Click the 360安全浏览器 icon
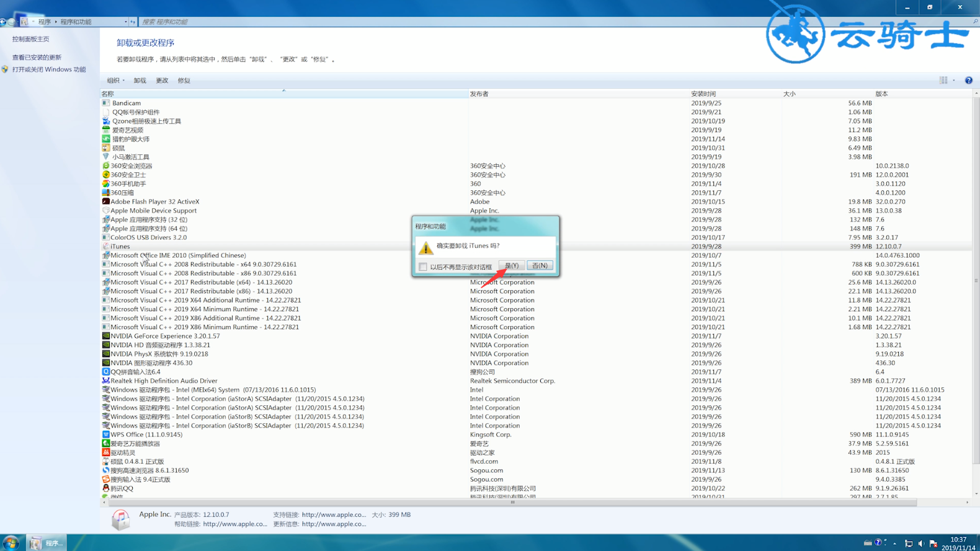The height and width of the screenshot is (551, 980). tap(106, 166)
